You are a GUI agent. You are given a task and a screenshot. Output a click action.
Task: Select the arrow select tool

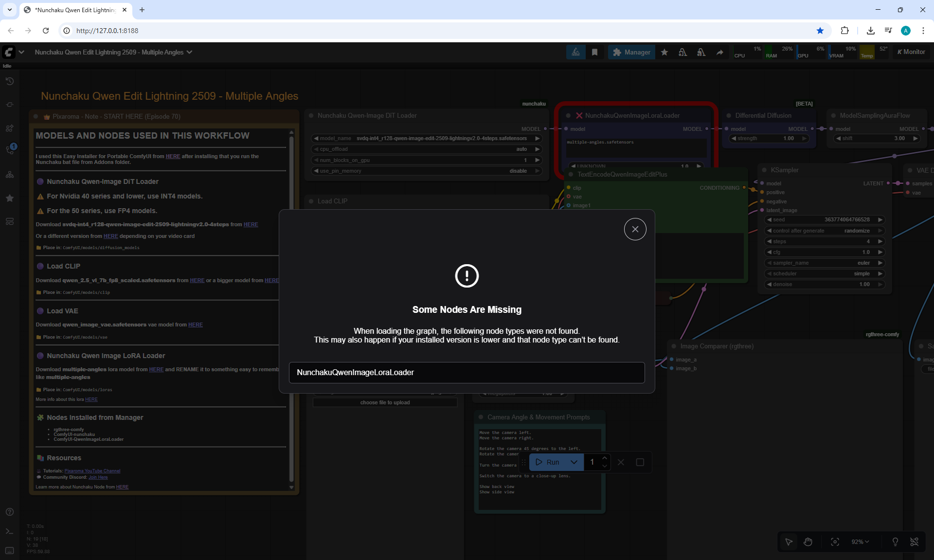tap(789, 542)
